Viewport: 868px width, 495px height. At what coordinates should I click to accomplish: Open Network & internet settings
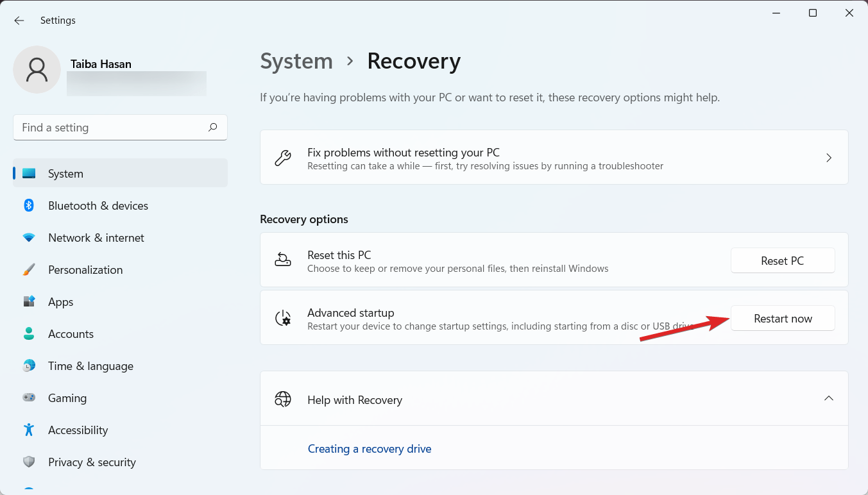(120, 237)
